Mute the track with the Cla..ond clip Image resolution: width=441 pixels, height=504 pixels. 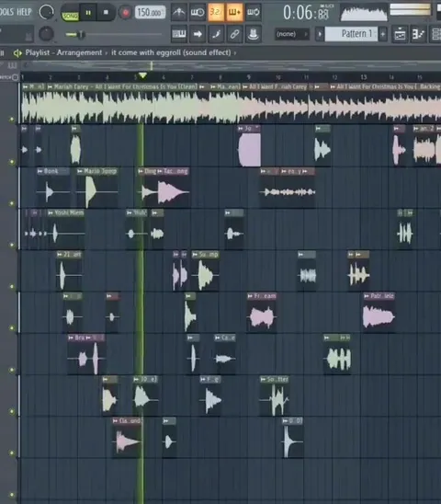12,452
